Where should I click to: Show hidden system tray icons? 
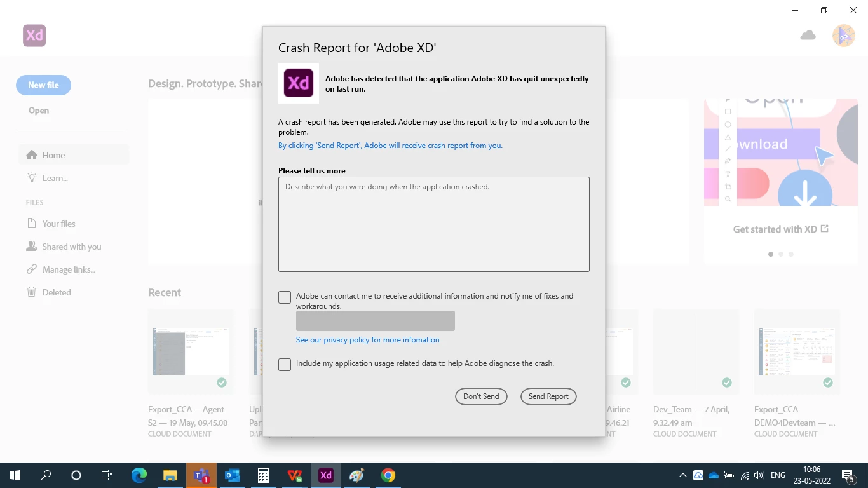point(683,475)
